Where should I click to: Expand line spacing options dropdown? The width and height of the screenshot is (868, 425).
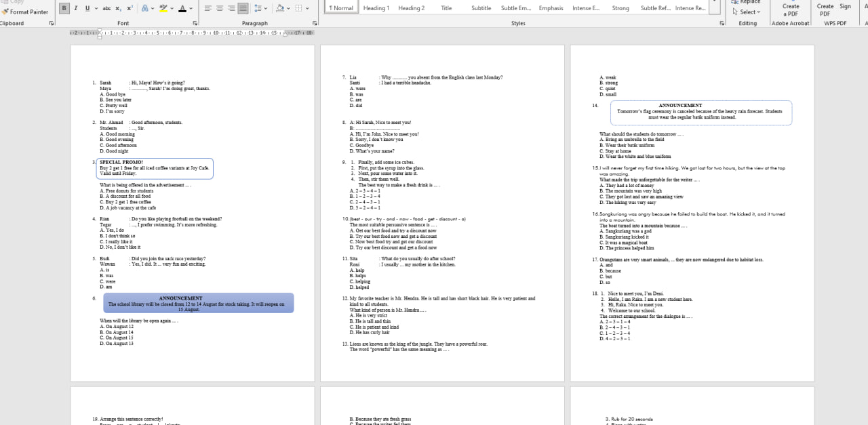[x=267, y=8]
